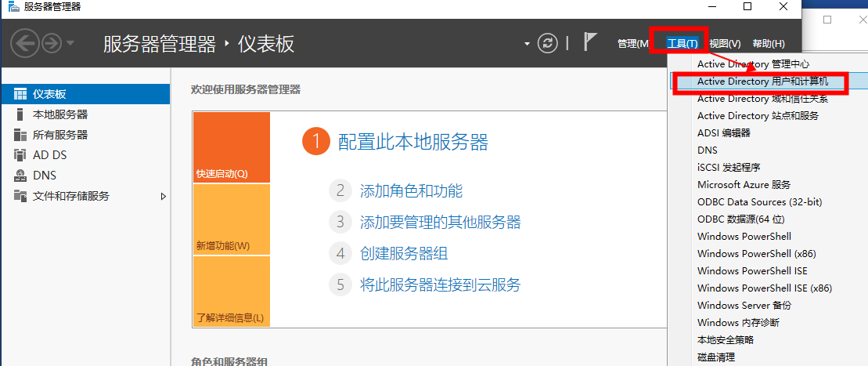Click the orange step 1 circle
868x366 pixels.
(316, 142)
